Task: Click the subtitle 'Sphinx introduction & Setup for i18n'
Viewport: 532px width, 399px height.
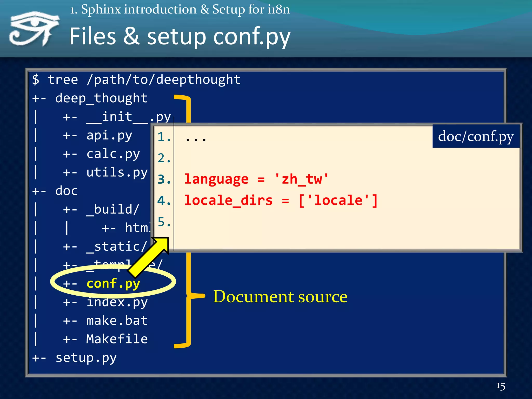Action: (x=185, y=9)
